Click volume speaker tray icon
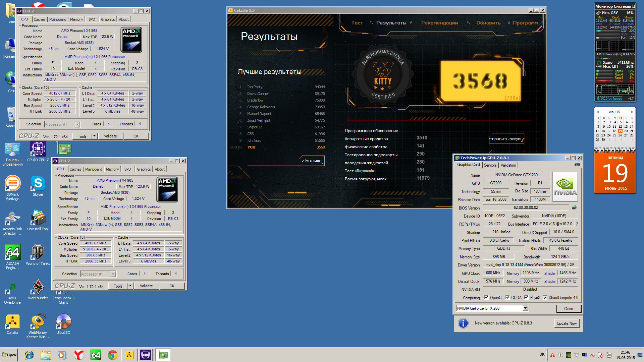Image resolution: width=644 pixels, height=362 pixels. [560, 355]
